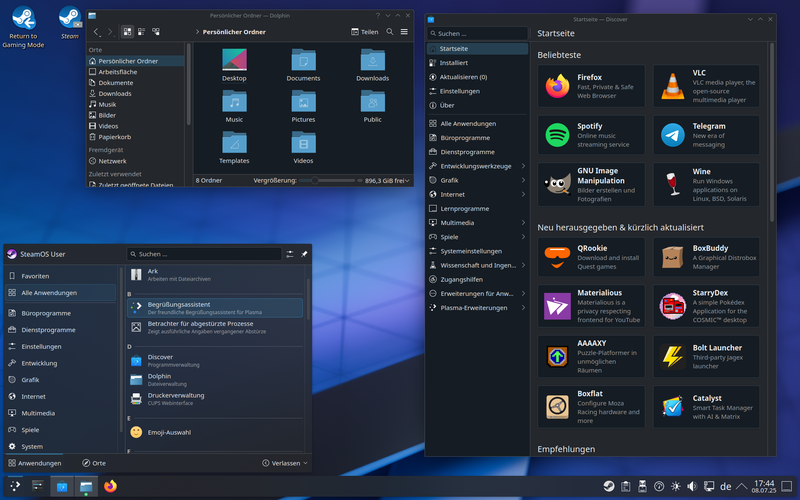Switch to the Orte tab in launcher

pyautogui.click(x=94, y=463)
